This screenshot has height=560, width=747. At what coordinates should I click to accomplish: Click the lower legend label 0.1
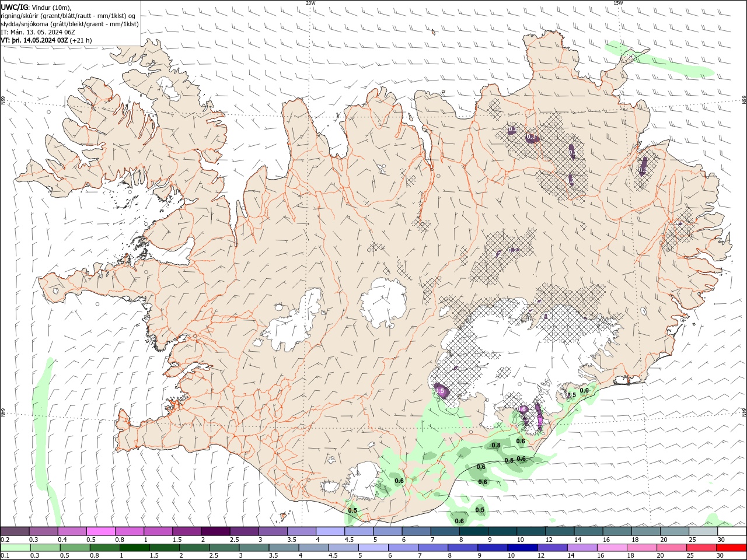click(x=5, y=556)
